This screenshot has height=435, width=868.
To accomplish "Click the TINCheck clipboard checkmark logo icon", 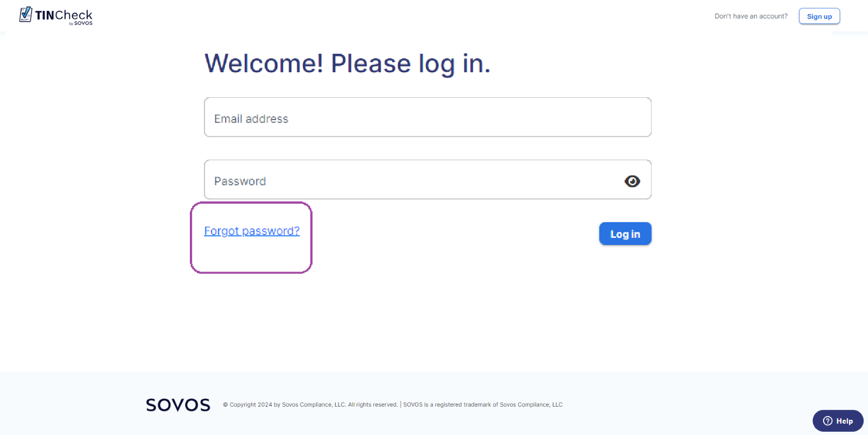I will click(25, 15).
